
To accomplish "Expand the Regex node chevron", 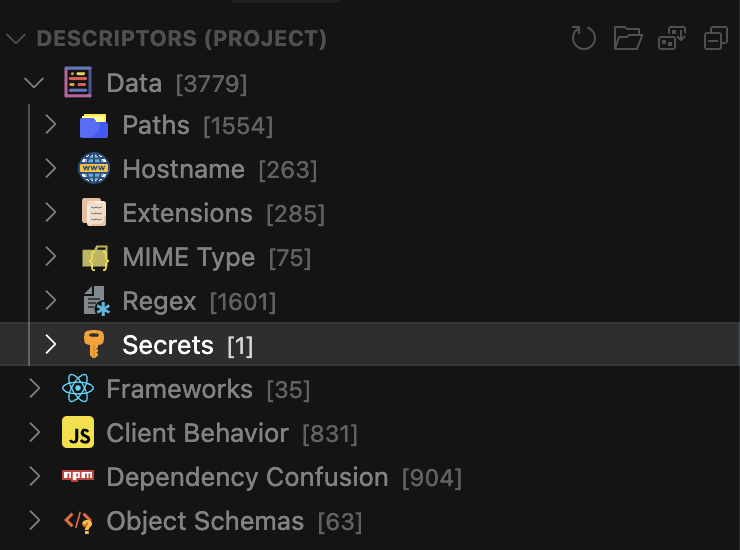I will click(x=50, y=300).
